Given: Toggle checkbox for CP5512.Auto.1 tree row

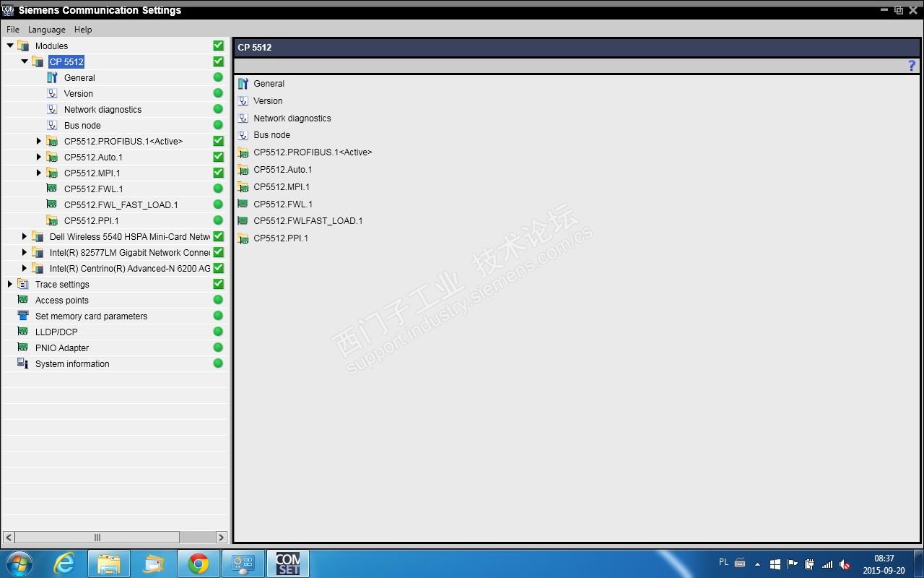Looking at the screenshot, I should tap(218, 157).
